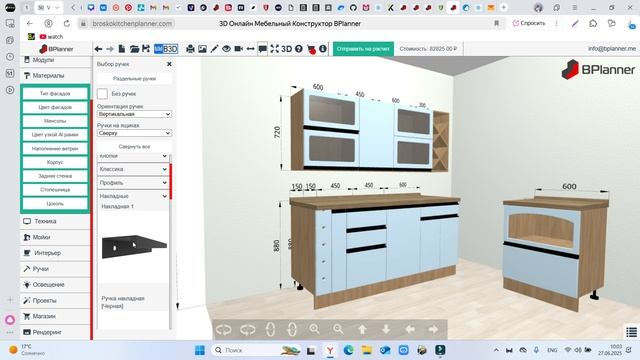Open the 'Материалы' sidebar section
This screenshot has width=640, height=360.
tap(56, 76)
